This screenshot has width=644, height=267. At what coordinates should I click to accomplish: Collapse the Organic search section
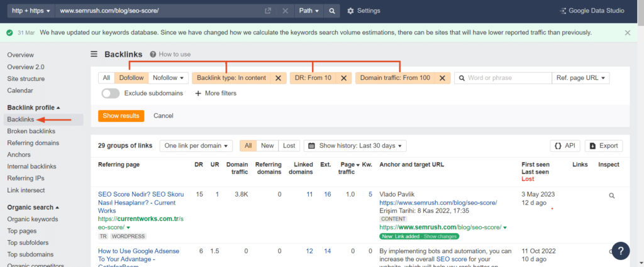point(33,207)
